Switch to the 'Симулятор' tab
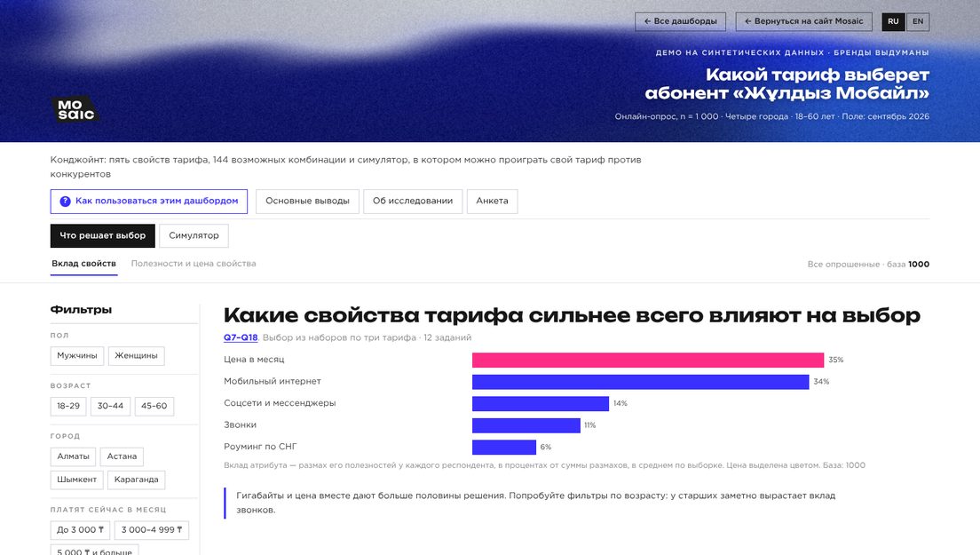Screen dimensions: 980x555 pyautogui.click(x=194, y=235)
